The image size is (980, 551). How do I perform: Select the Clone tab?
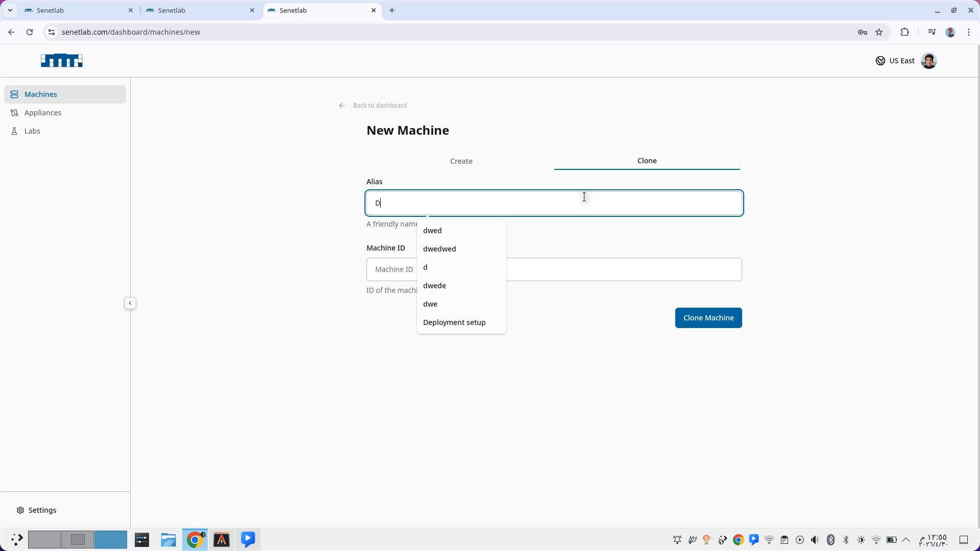[647, 161]
